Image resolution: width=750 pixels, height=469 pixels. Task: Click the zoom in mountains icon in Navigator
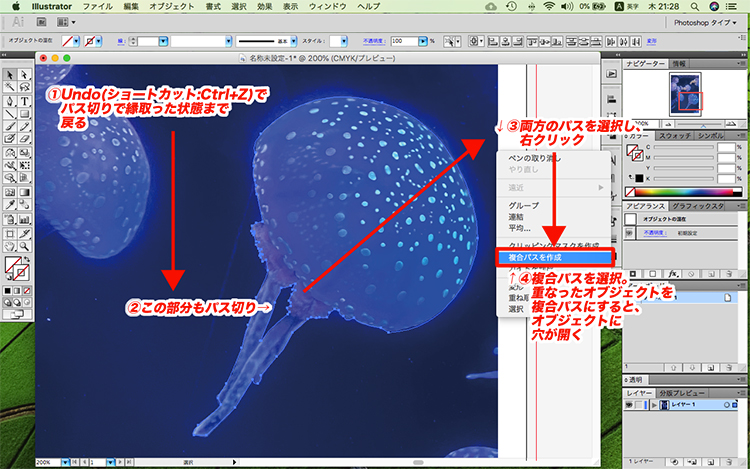pos(730,124)
